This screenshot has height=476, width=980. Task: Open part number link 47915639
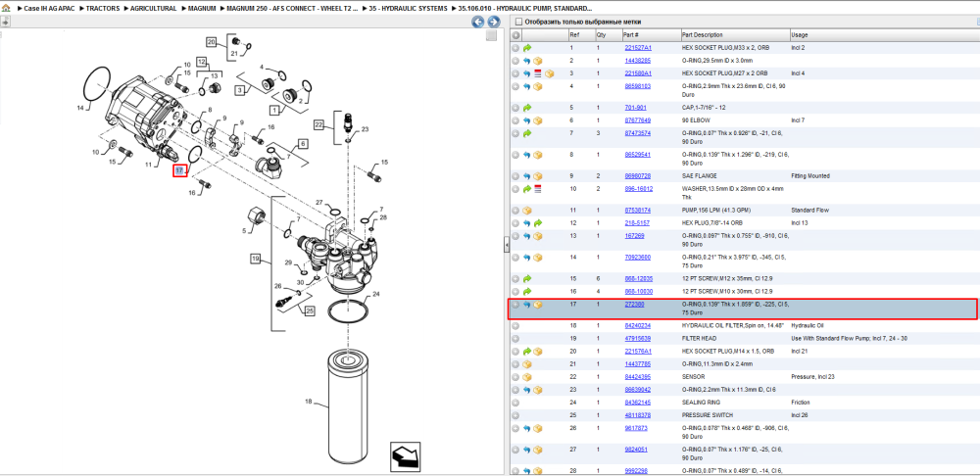(638, 339)
